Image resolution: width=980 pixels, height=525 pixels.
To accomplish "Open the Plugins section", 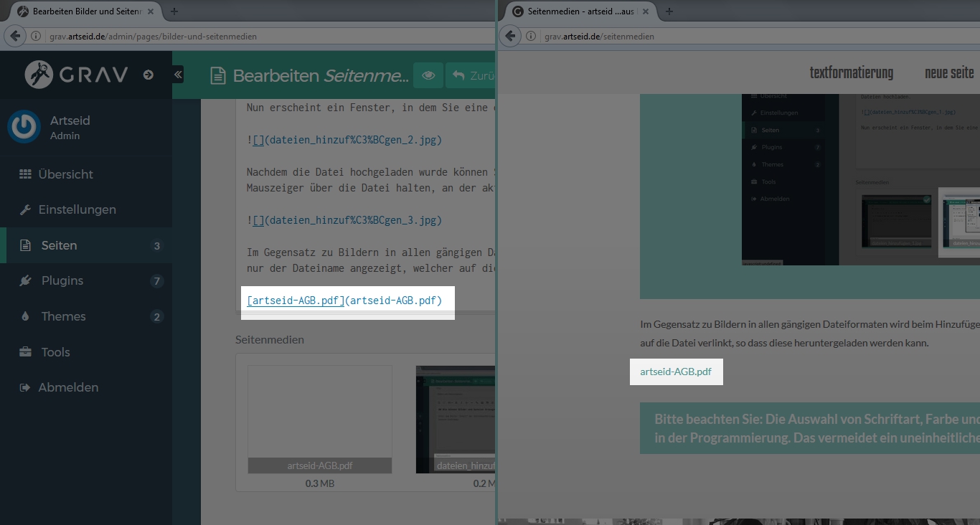I will point(62,280).
